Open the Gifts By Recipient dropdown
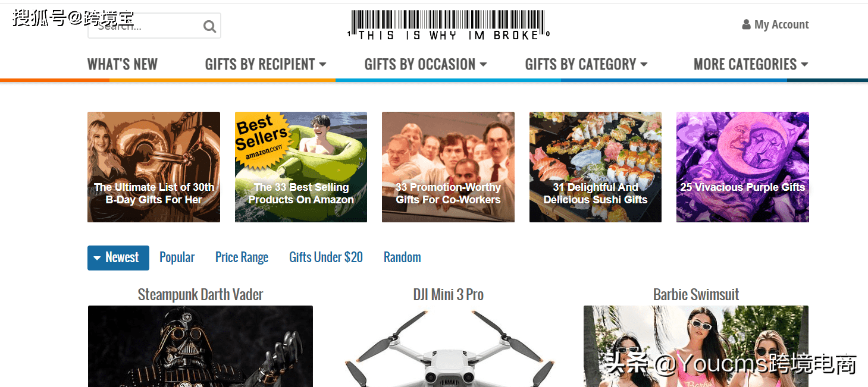This screenshot has width=868, height=387. (265, 64)
